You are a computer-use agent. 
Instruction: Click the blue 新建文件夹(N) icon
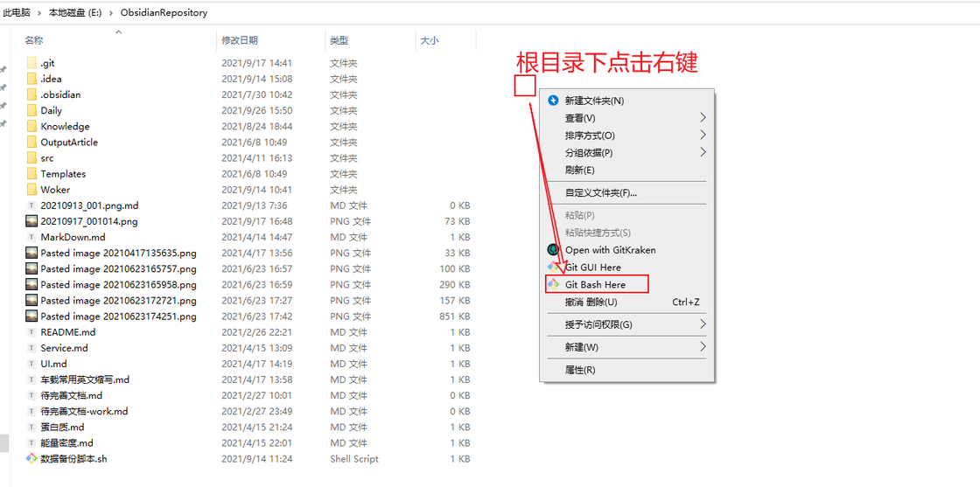pyautogui.click(x=553, y=101)
